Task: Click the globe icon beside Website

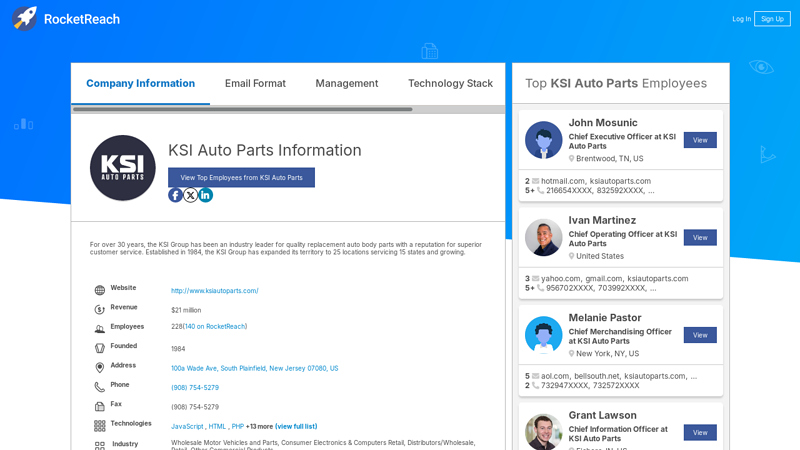Action: tap(99, 290)
